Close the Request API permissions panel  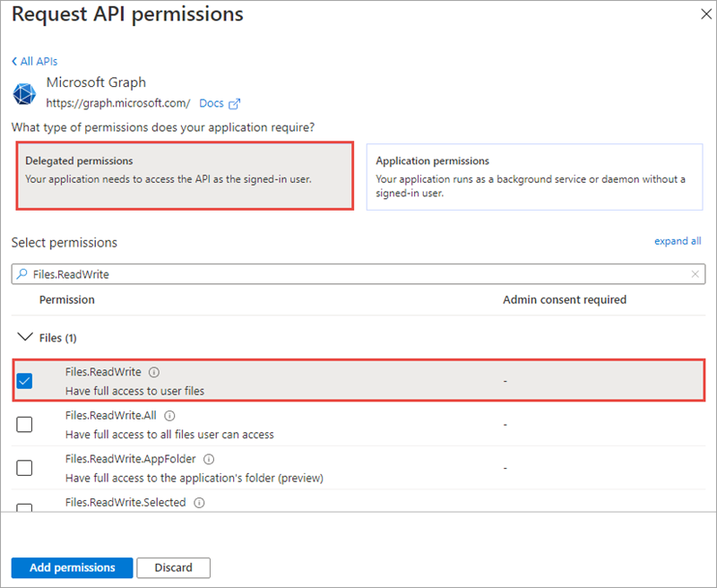706,14
